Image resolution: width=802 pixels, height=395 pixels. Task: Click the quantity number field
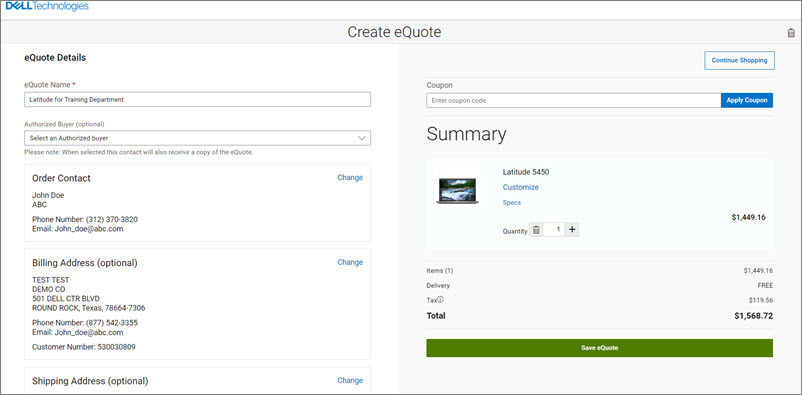click(554, 230)
